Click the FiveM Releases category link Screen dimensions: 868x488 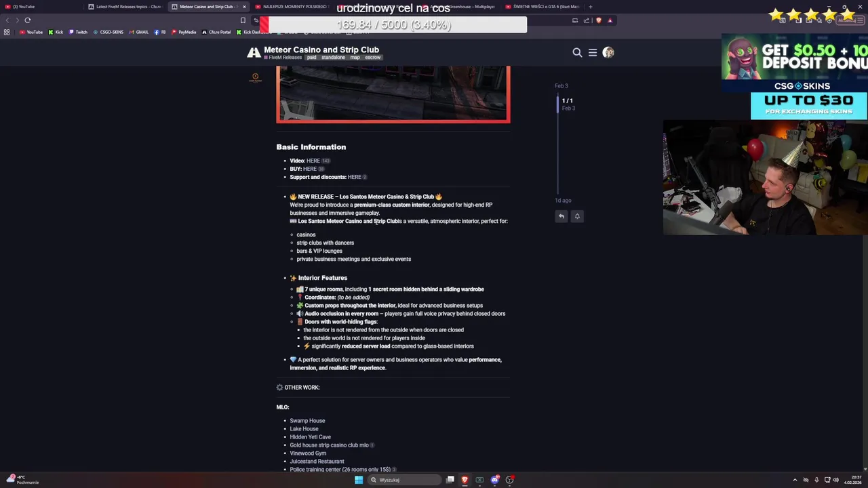[x=283, y=58]
